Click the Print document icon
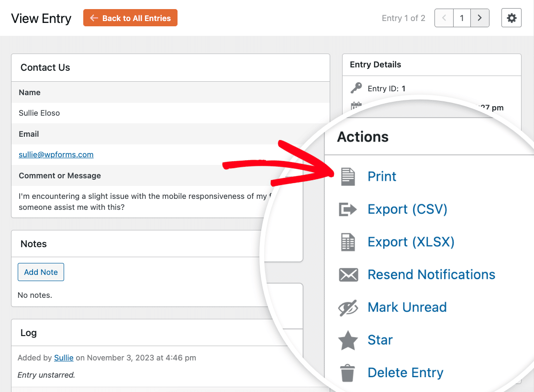This screenshot has height=392, width=534. pos(348,176)
